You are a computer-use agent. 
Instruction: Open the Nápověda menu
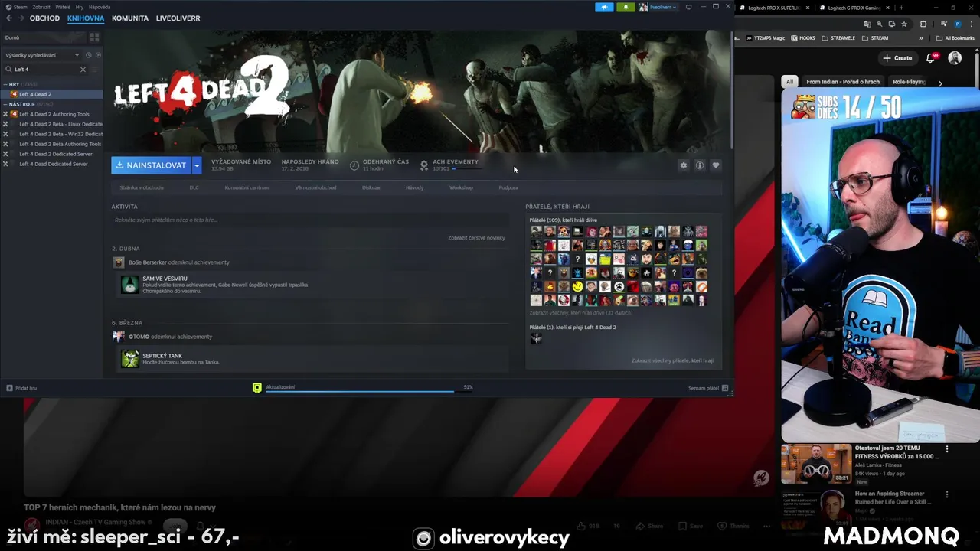100,7
